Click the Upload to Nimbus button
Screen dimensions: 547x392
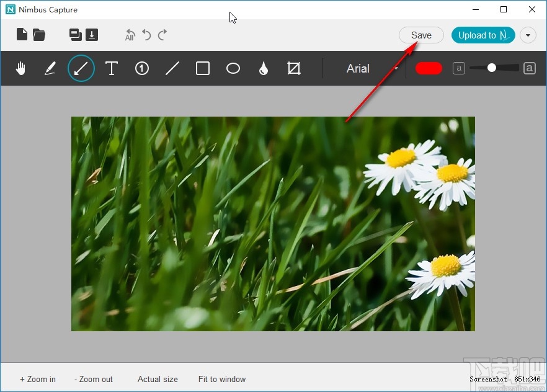point(483,35)
